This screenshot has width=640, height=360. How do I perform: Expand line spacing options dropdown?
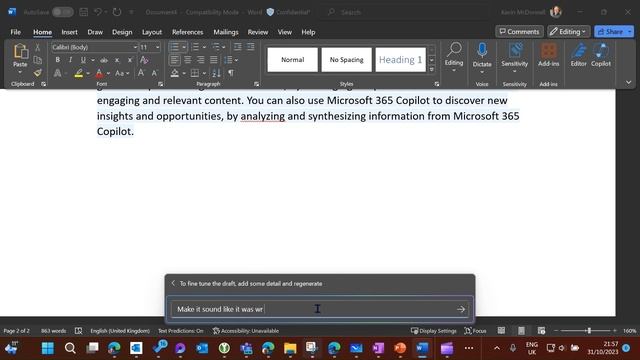coord(236,60)
